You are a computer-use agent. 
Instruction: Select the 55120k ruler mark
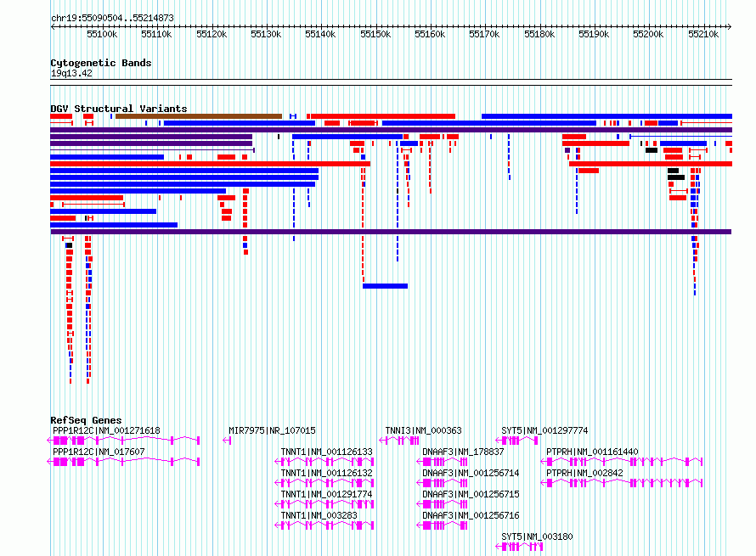pyautogui.click(x=212, y=34)
